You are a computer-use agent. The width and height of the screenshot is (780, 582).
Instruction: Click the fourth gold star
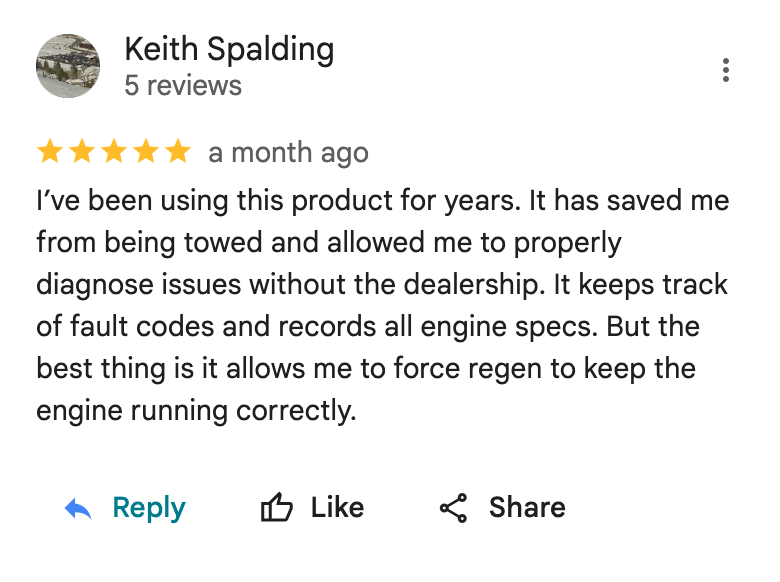pyautogui.click(x=146, y=151)
